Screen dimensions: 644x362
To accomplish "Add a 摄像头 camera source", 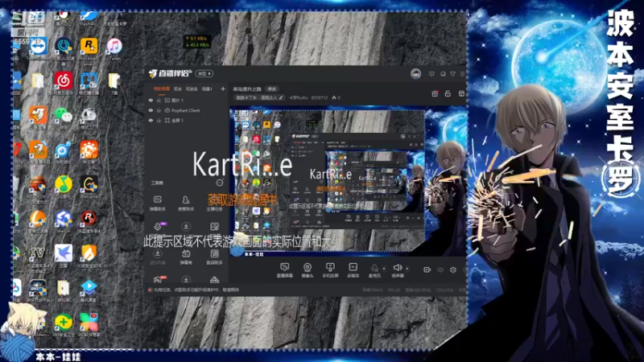I will coord(308,270).
